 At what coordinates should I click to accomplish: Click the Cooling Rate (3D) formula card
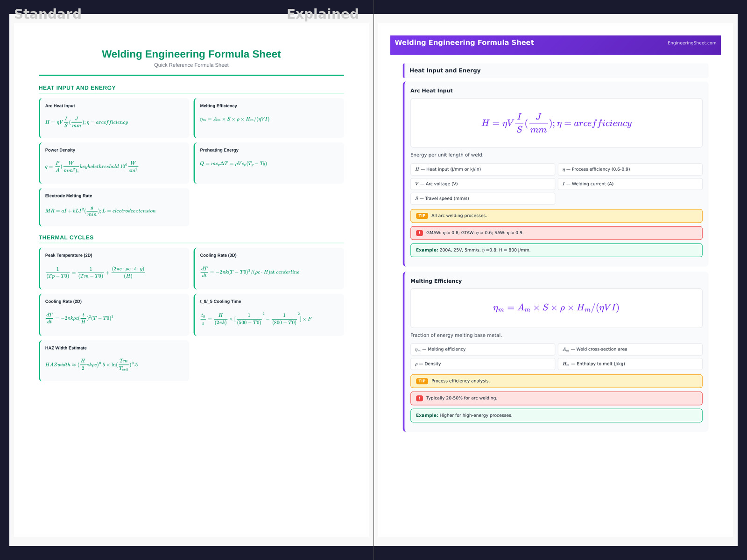coord(269,268)
